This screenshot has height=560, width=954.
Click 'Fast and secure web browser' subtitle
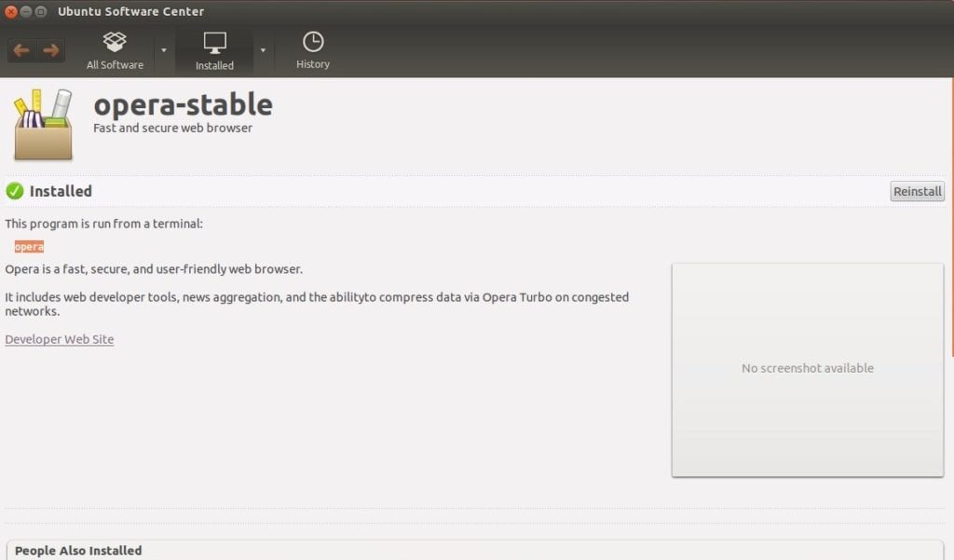172,128
